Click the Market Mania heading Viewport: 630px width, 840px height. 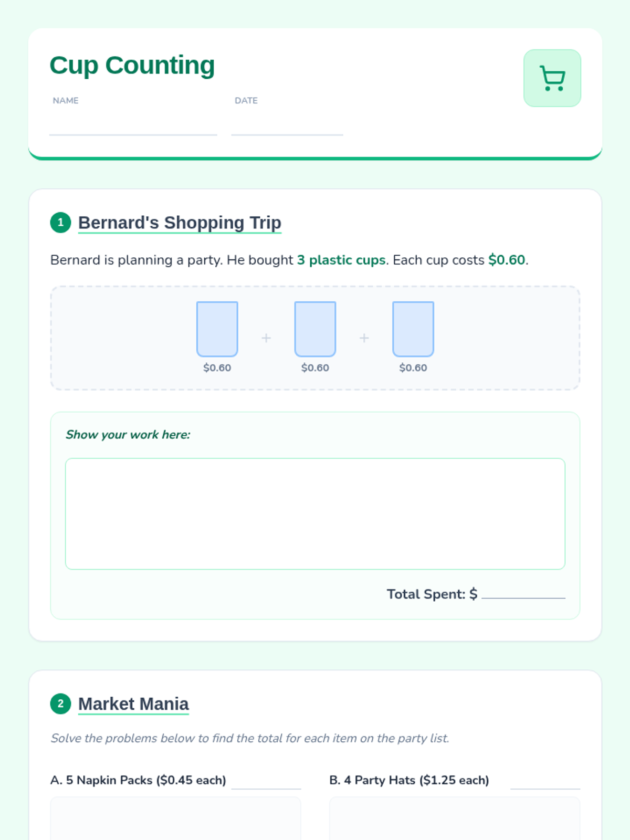[133, 703]
